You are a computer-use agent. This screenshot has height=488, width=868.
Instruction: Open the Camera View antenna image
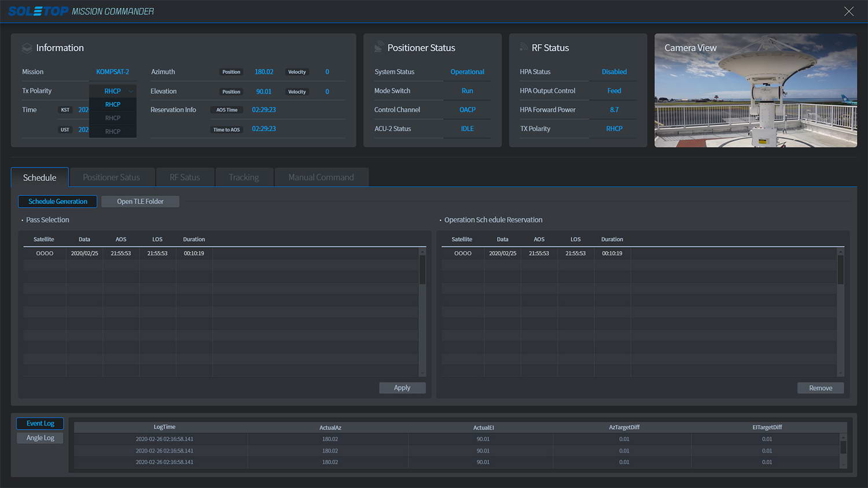point(756,90)
